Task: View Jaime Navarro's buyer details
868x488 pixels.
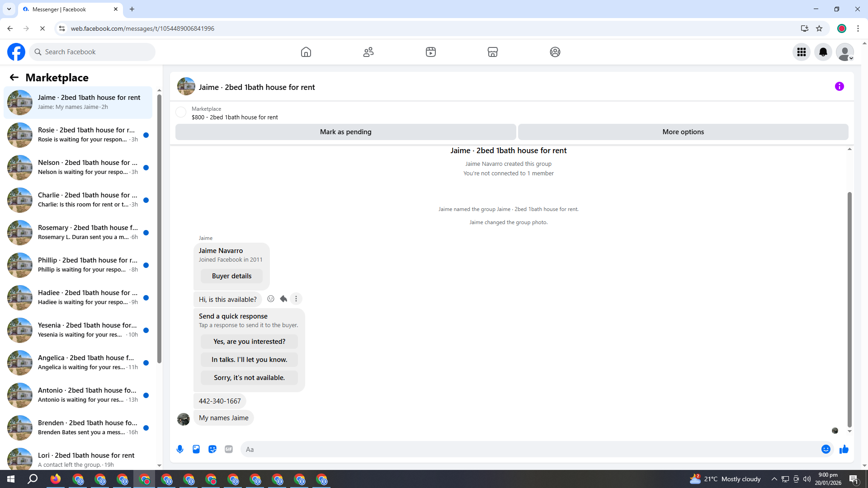Action: pyautogui.click(x=231, y=276)
